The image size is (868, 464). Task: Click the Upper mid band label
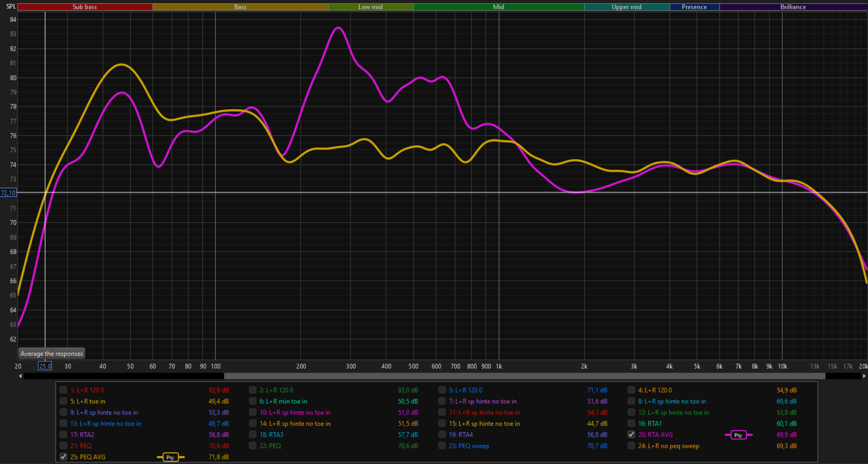click(627, 7)
